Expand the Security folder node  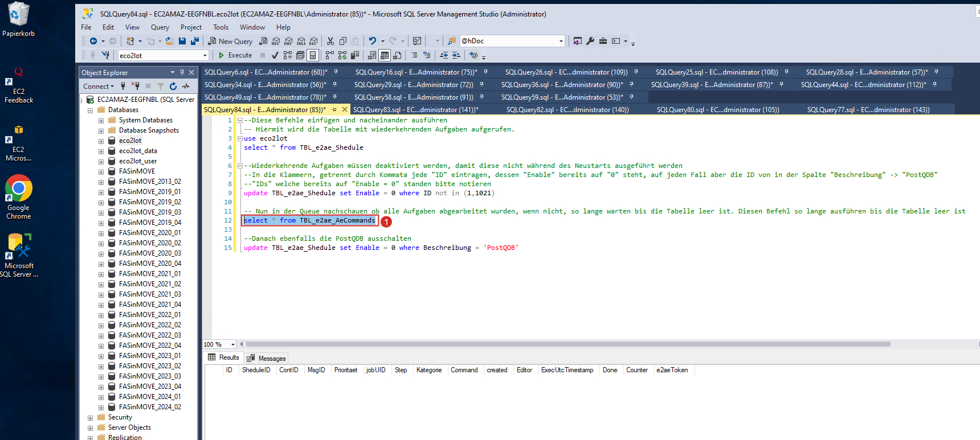pyautogui.click(x=90, y=418)
